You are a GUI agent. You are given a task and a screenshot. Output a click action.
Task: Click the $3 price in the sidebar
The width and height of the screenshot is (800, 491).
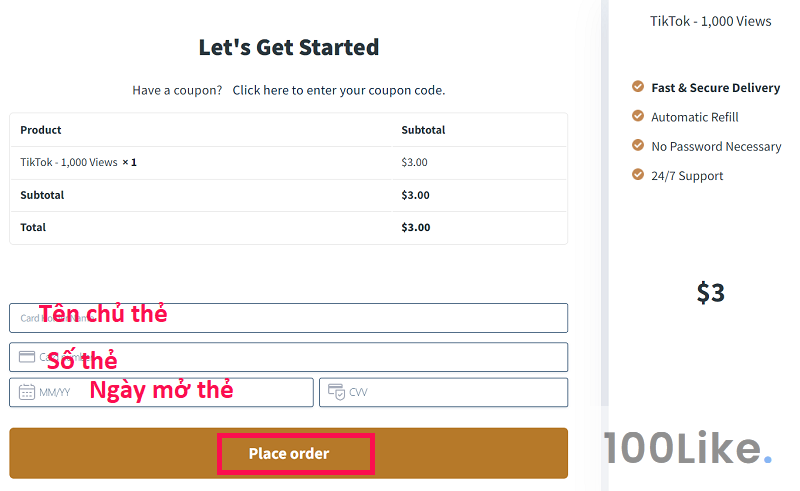[710, 292]
